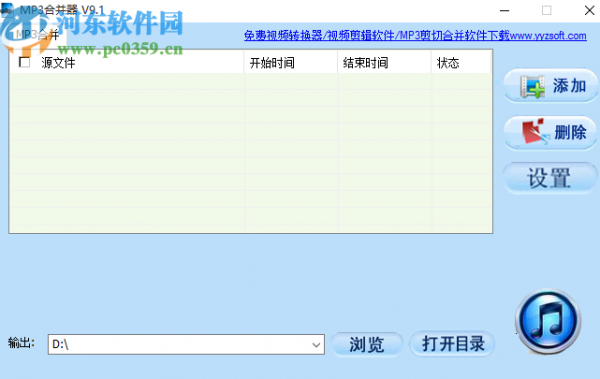Click the 浏览 (Browse) button

367,344
